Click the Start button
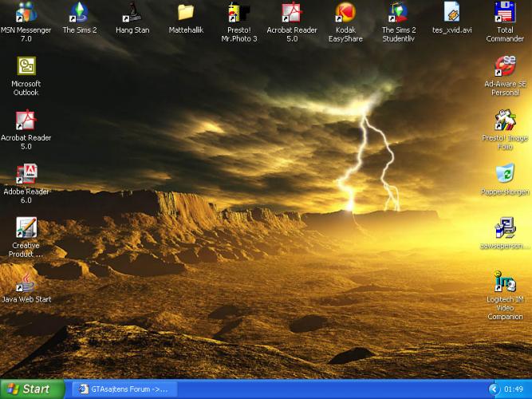The image size is (532, 399). [30, 389]
